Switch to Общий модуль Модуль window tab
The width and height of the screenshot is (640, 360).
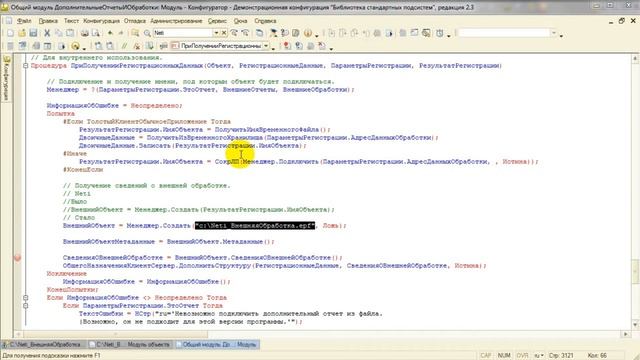(x=217, y=345)
